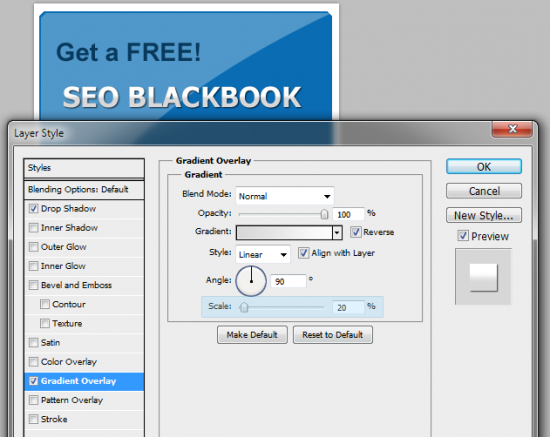Click the Cancel button
Viewport: 550px width, 437px height.
(484, 191)
